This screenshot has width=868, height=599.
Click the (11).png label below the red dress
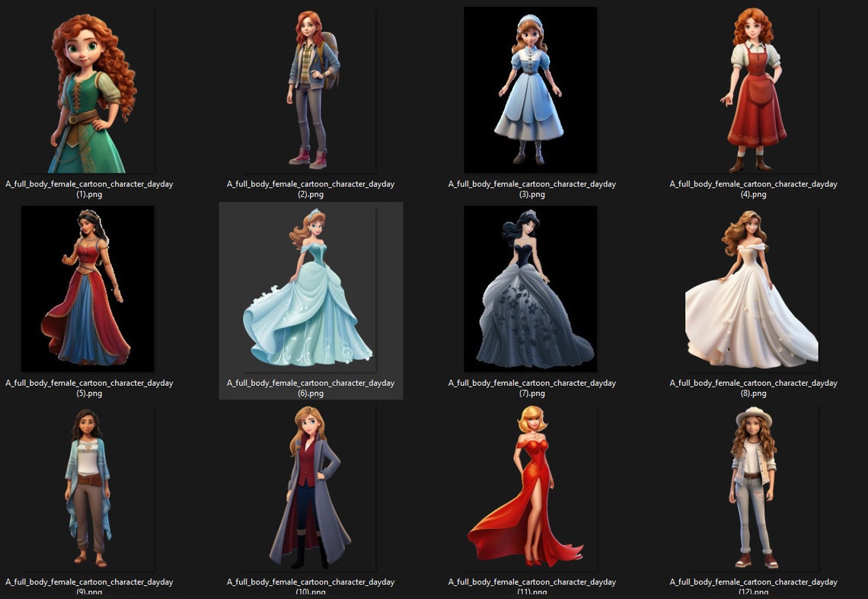[531, 586]
